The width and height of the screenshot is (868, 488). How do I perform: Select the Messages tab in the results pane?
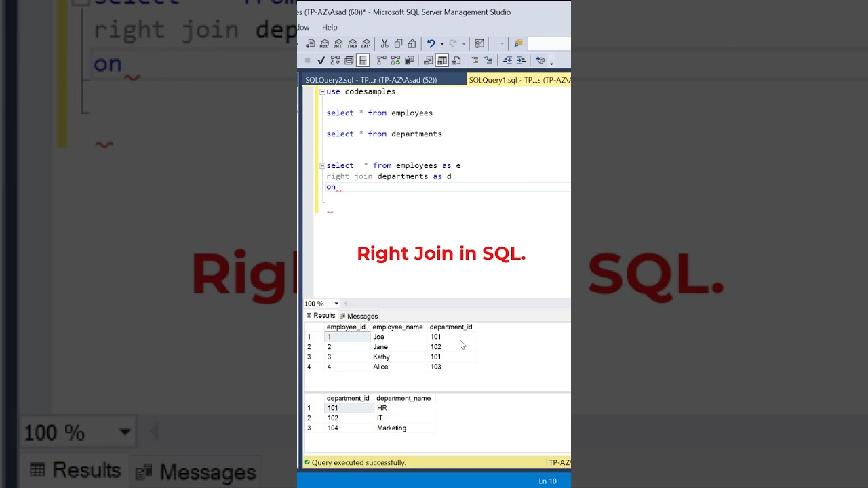tap(359, 316)
